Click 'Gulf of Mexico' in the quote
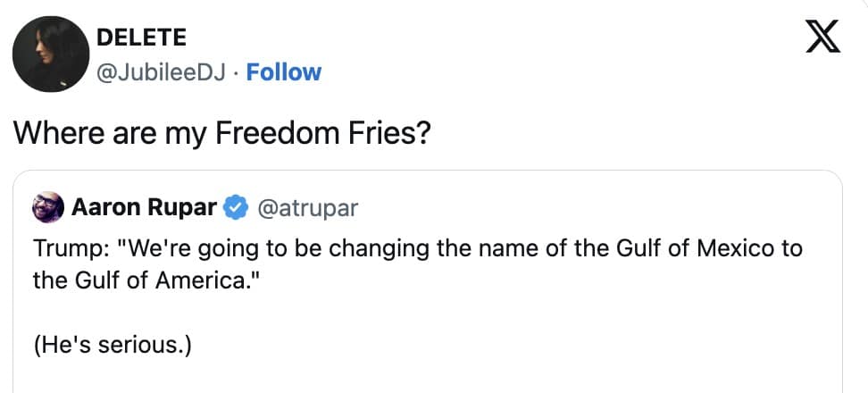 (698, 249)
